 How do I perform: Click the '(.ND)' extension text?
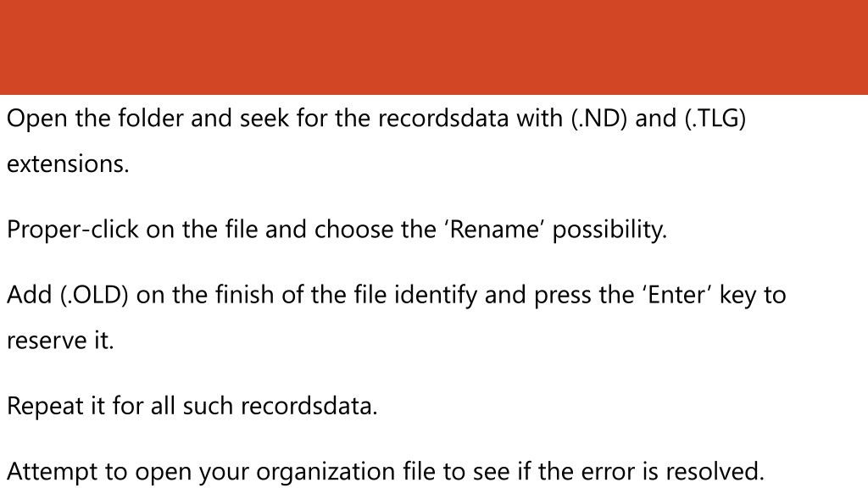click(x=599, y=119)
